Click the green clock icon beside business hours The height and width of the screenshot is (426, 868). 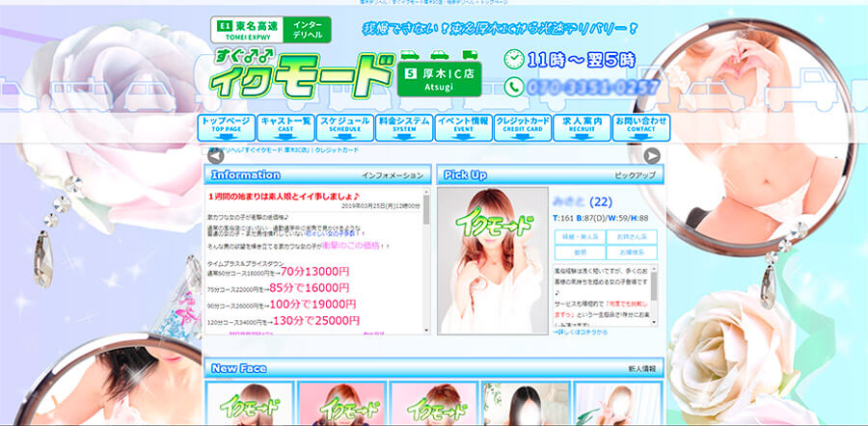(x=513, y=59)
